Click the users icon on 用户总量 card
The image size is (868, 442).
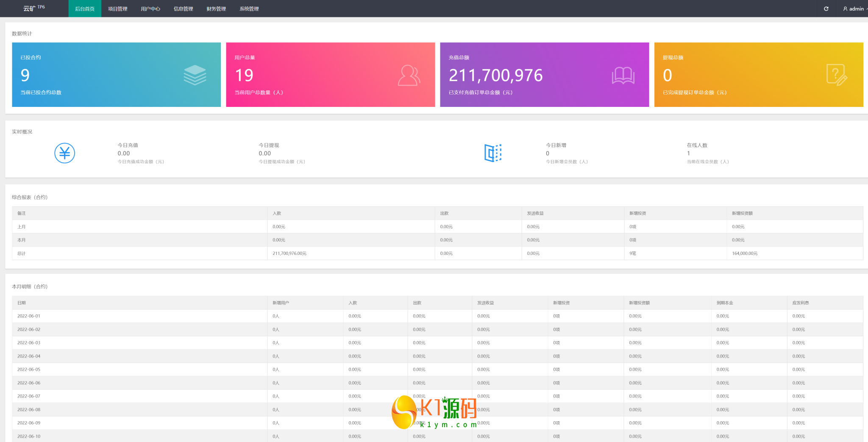(409, 75)
